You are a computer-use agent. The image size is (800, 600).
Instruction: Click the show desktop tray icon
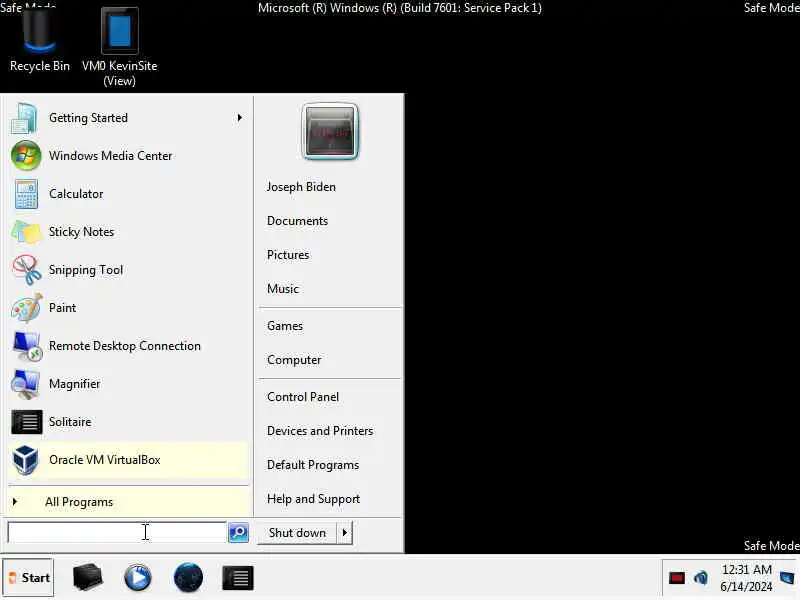pyautogui.click(x=787, y=578)
